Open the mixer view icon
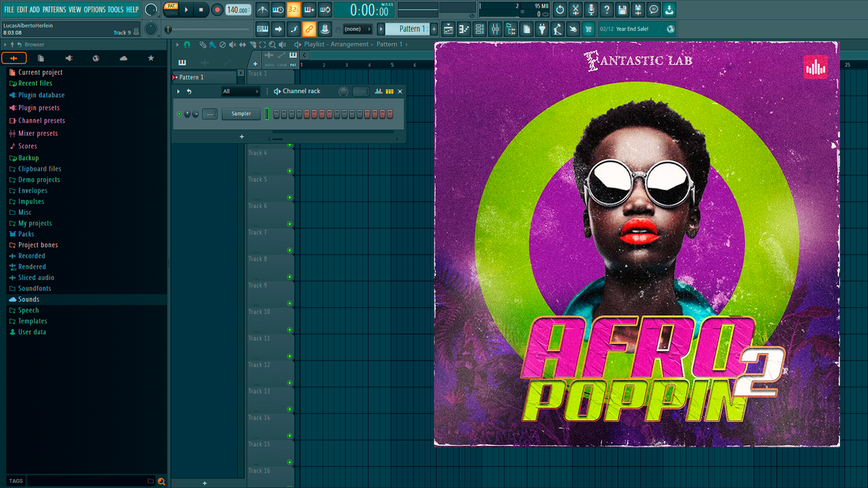The height and width of the screenshot is (488, 868). [495, 29]
